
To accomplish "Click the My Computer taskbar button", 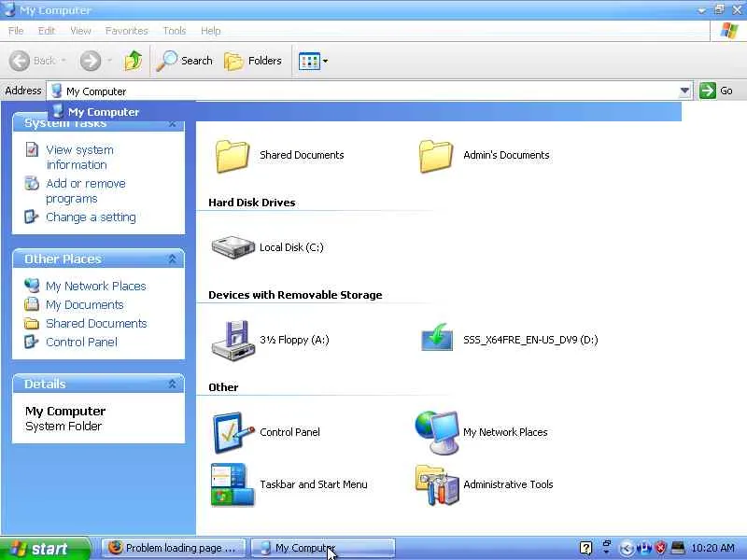I will tap(322, 548).
